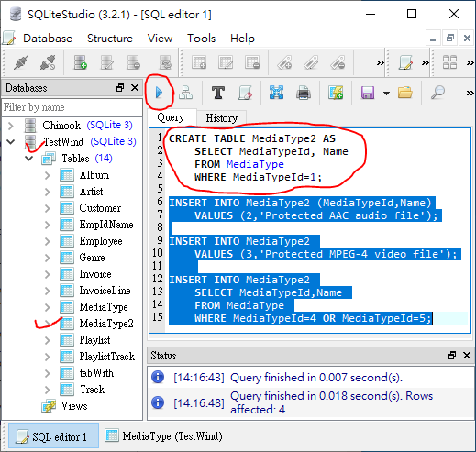Open the View menu

(x=160, y=39)
